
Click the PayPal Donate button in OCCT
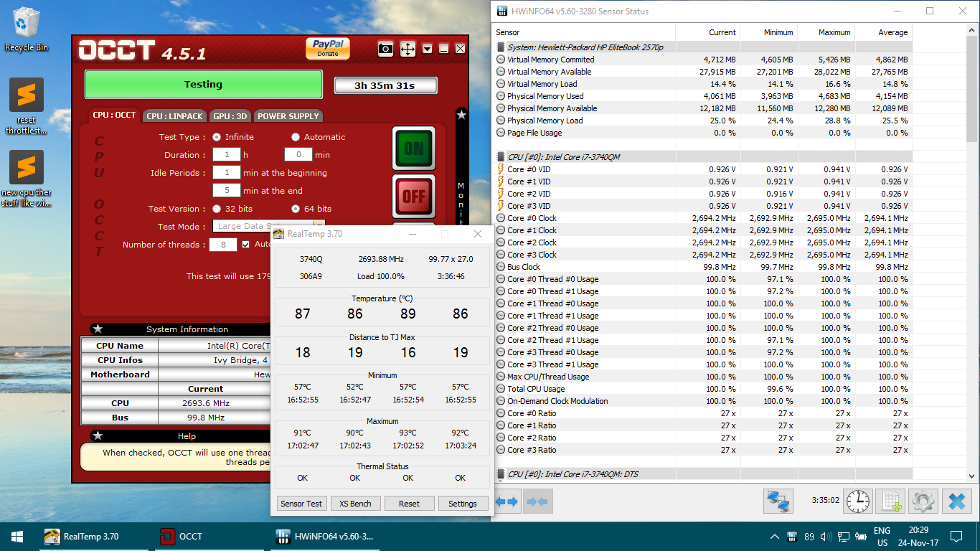coord(328,48)
